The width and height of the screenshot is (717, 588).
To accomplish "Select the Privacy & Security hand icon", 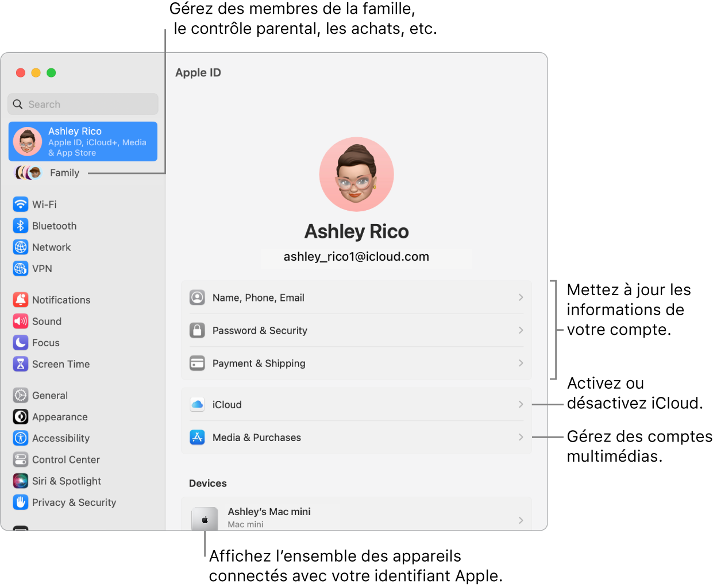I will click(21, 502).
